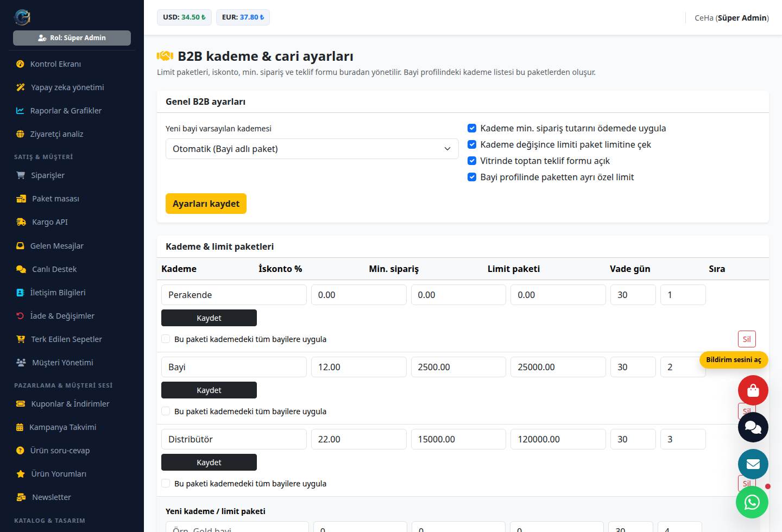Click the USD 34.50 exchange rate badge

184,17
